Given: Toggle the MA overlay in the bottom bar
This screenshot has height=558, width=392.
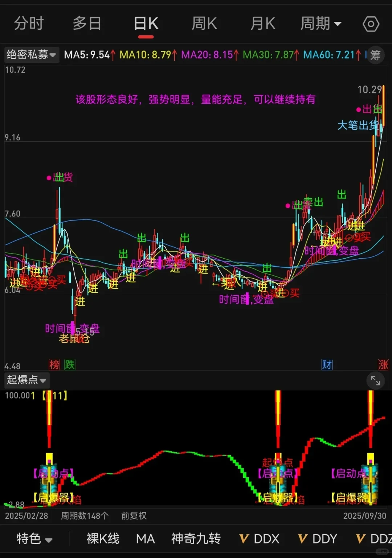Looking at the screenshot, I should coord(145,539).
